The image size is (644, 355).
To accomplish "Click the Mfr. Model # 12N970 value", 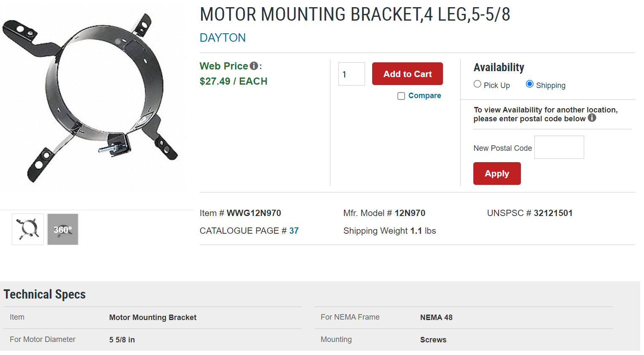I will (384, 213).
